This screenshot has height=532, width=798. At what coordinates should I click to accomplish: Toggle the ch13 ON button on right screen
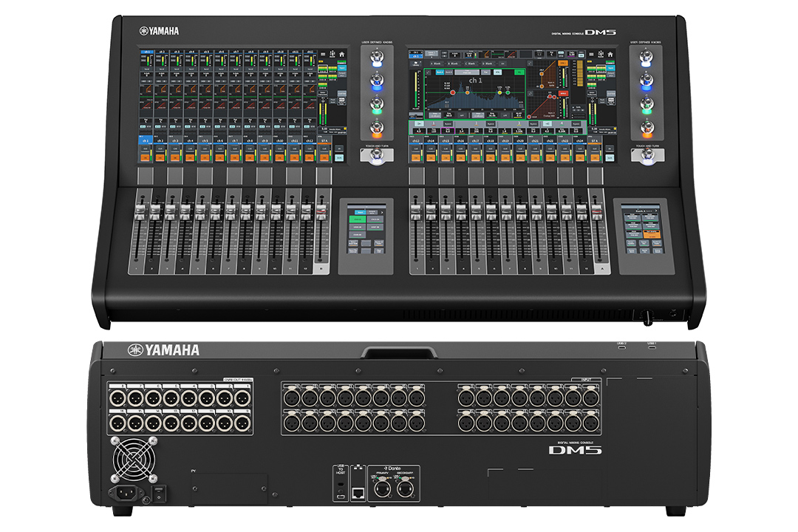coord(416,158)
